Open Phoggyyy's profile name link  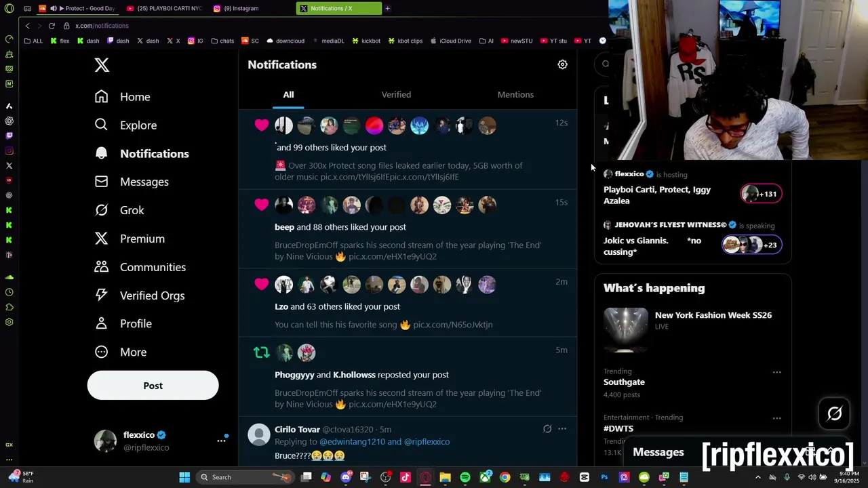[294, 375]
